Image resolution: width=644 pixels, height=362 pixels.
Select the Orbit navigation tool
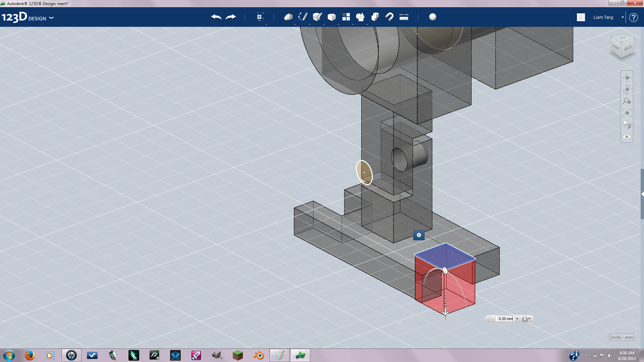pos(627,89)
